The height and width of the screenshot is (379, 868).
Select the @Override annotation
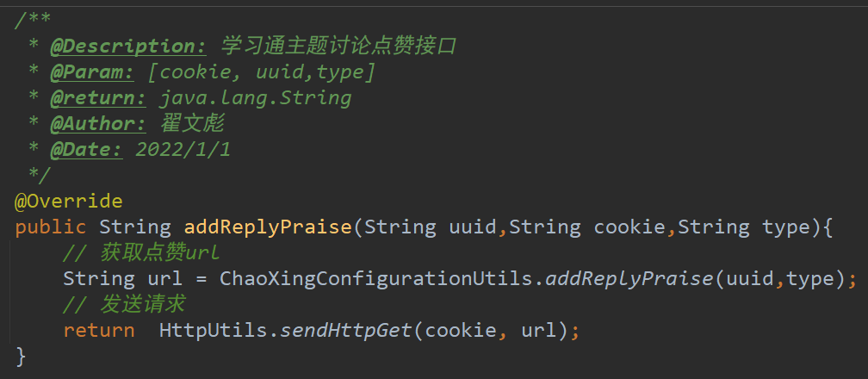69,202
